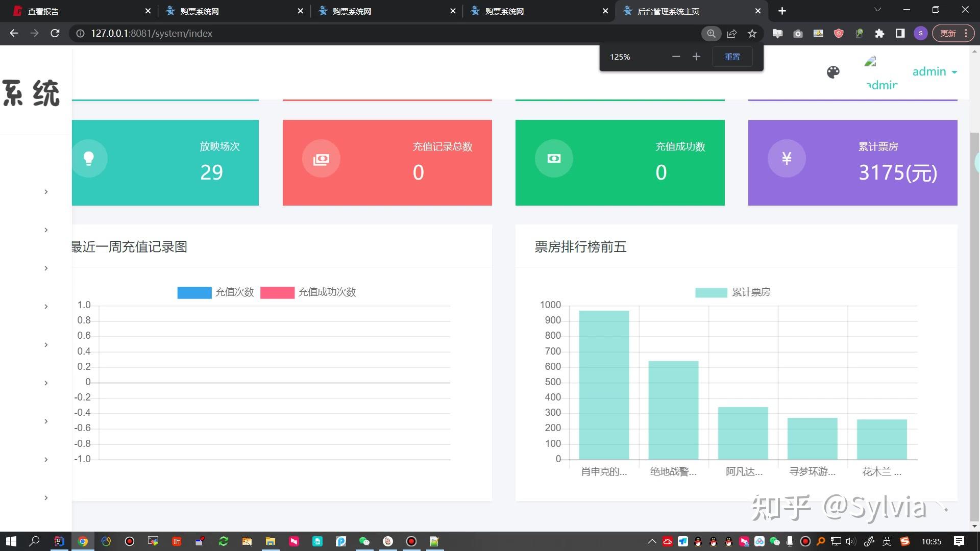Click the camera screenshot extension icon
980x551 pixels.
click(x=798, y=33)
